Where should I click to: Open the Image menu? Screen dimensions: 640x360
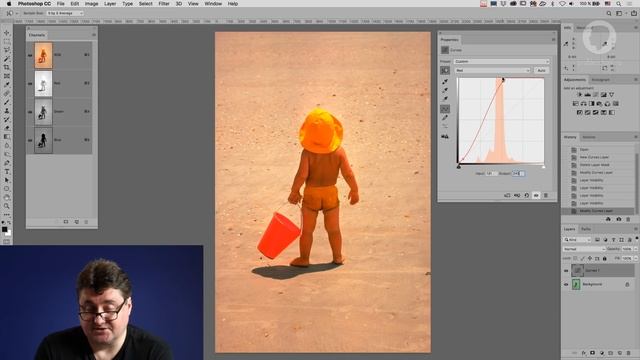[91, 4]
